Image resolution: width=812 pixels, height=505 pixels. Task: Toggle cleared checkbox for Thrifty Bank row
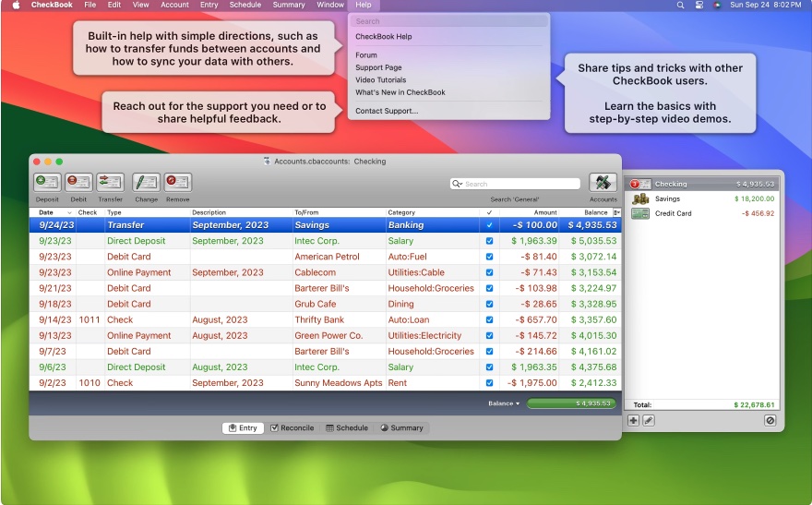[x=489, y=320]
